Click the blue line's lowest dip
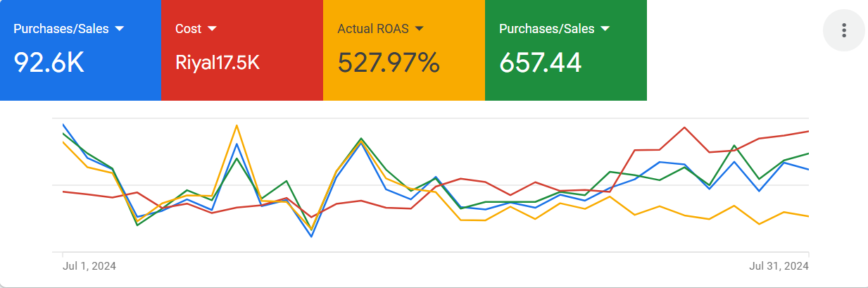 [311, 237]
